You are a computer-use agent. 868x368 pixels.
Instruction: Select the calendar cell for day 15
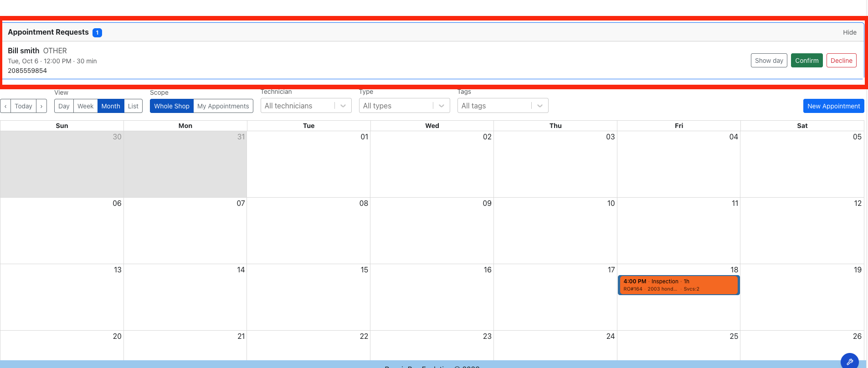click(x=308, y=297)
